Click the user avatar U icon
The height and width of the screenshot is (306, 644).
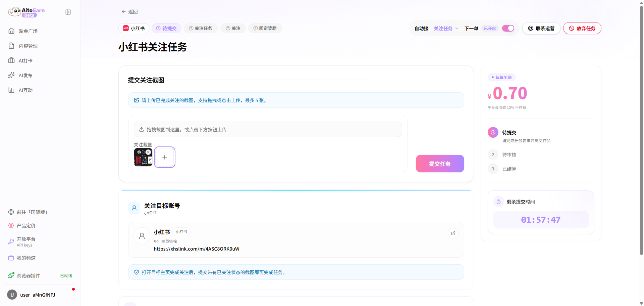(12, 295)
